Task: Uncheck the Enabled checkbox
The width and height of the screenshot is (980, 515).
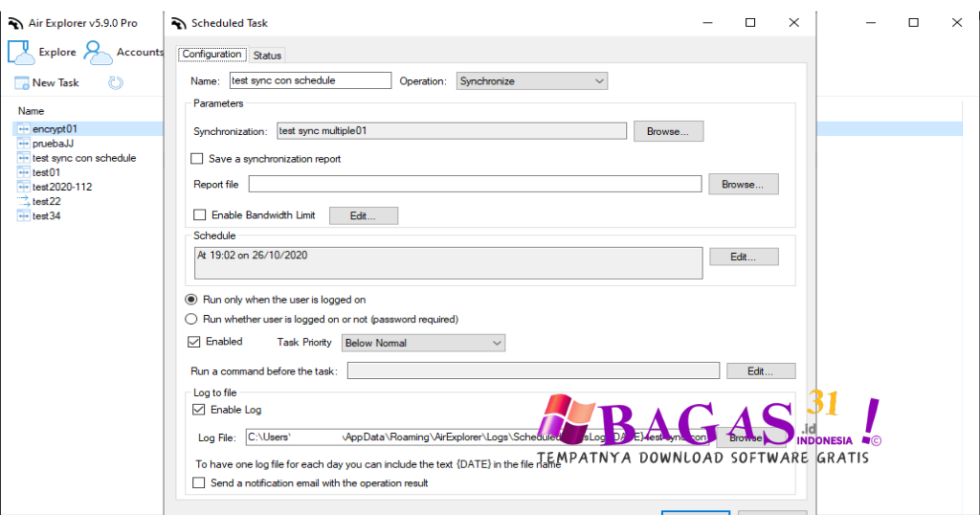Action: (x=194, y=341)
